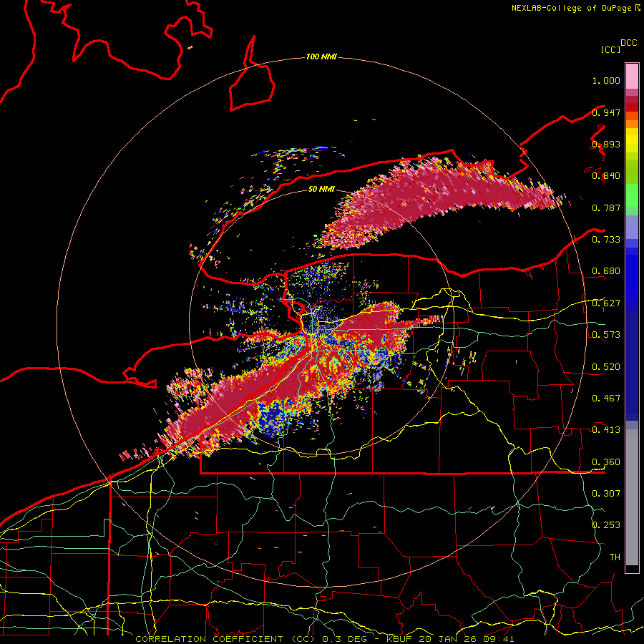Click the 0.360 scale value
The image size is (644, 644).
click(606, 462)
